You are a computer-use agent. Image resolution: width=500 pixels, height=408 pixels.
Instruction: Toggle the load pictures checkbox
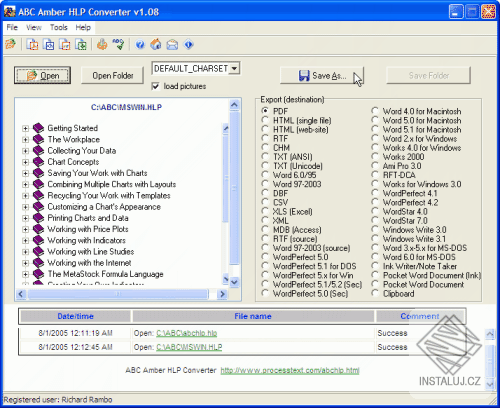pos(155,86)
